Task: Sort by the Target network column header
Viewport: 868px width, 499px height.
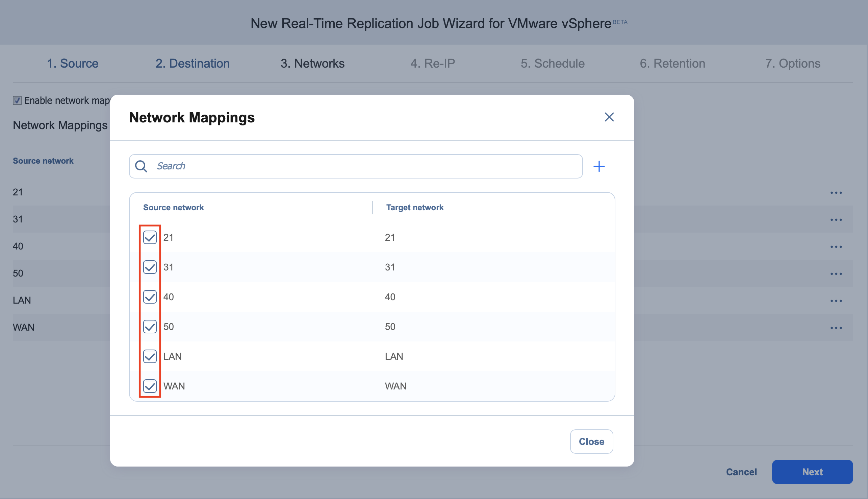Action: click(x=415, y=208)
